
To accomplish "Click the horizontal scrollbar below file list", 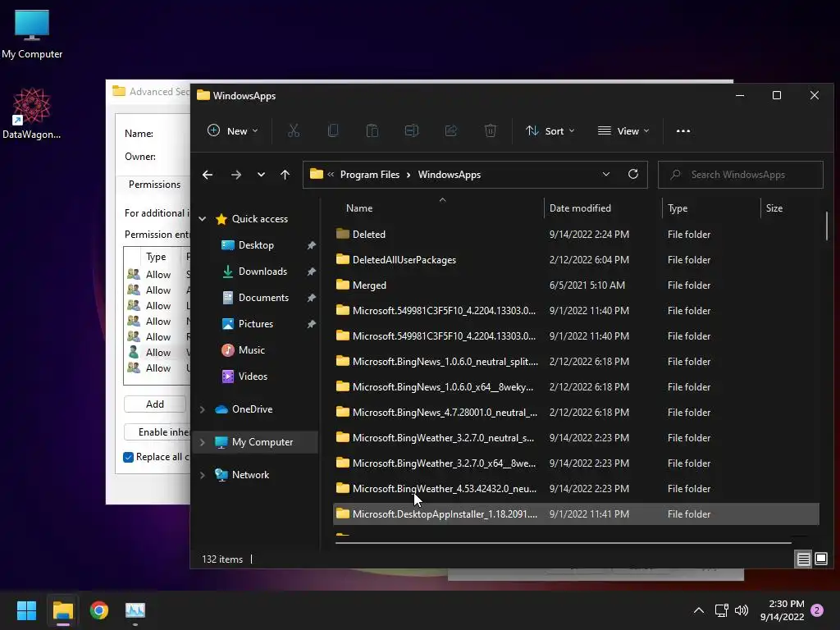I will coord(563,543).
